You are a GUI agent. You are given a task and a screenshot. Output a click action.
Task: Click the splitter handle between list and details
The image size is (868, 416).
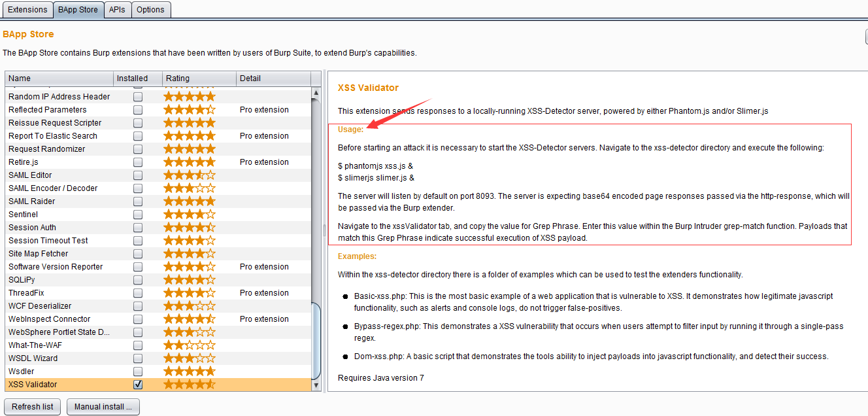click(x=324, y=229)
